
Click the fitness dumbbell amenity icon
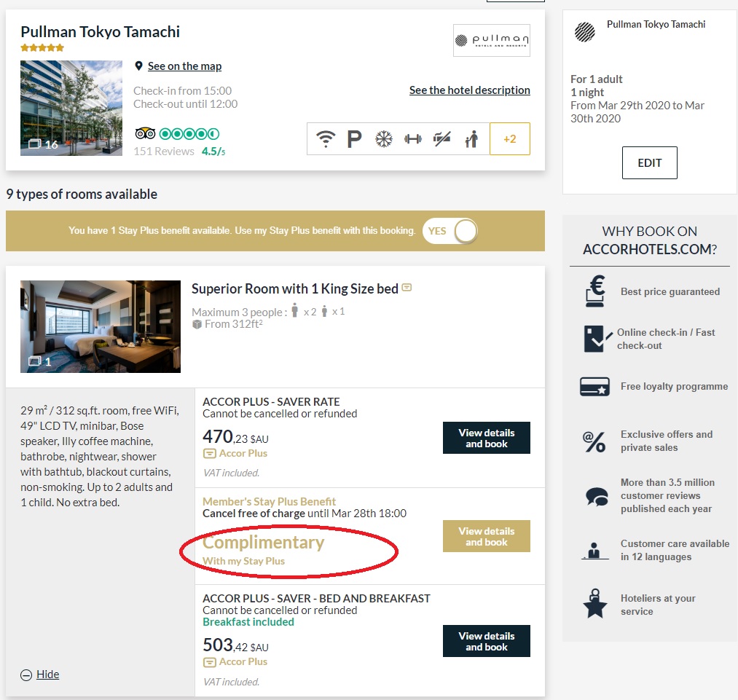pos(413,139)
